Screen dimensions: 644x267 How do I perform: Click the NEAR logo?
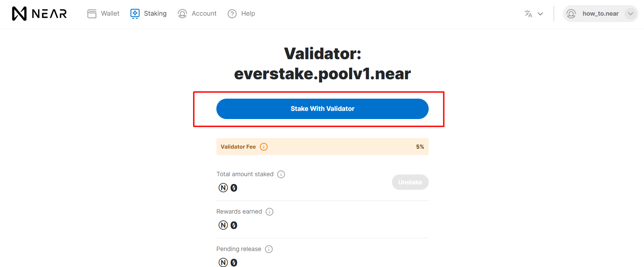[x=38, y=14]
